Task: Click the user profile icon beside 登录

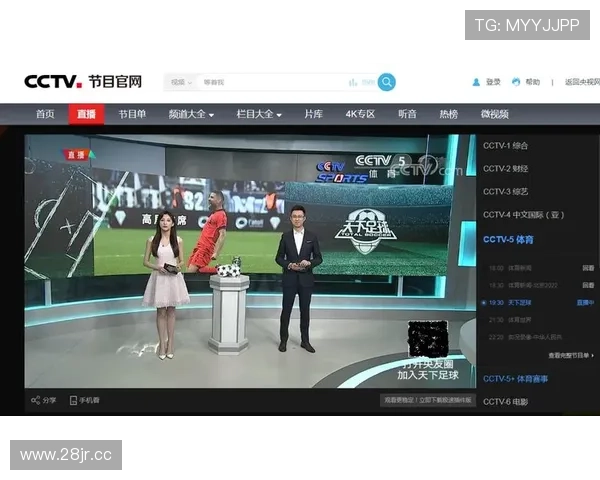Action: (476, 82)
